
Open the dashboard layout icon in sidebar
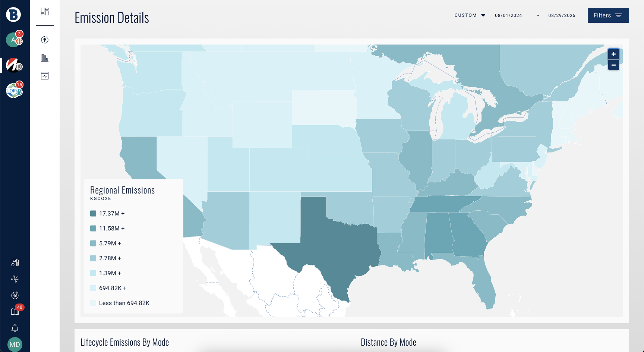tap(45, 12)
